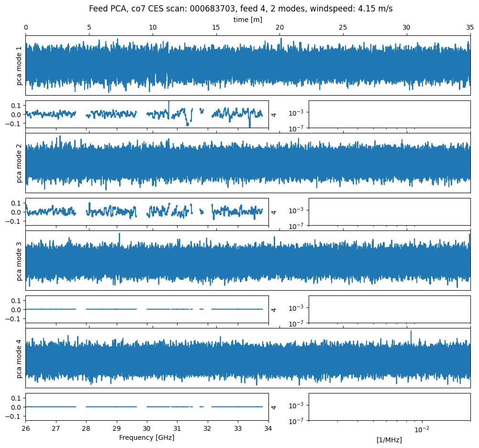Screen dimensions: 479x448
Task: Click the '[1/MHz]' axis label
Action: pyautogui.click(x=389, y=440)
